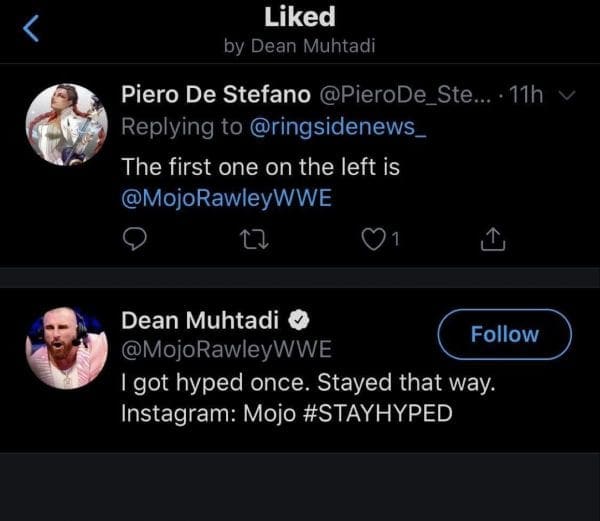600x521 pixels.
Task: Open the Piero De Stefano display name
Action: tap(214, 94)
